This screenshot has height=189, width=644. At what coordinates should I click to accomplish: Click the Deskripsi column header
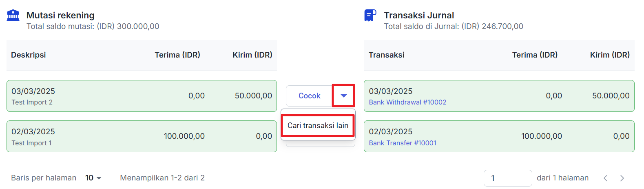point(29,55)
